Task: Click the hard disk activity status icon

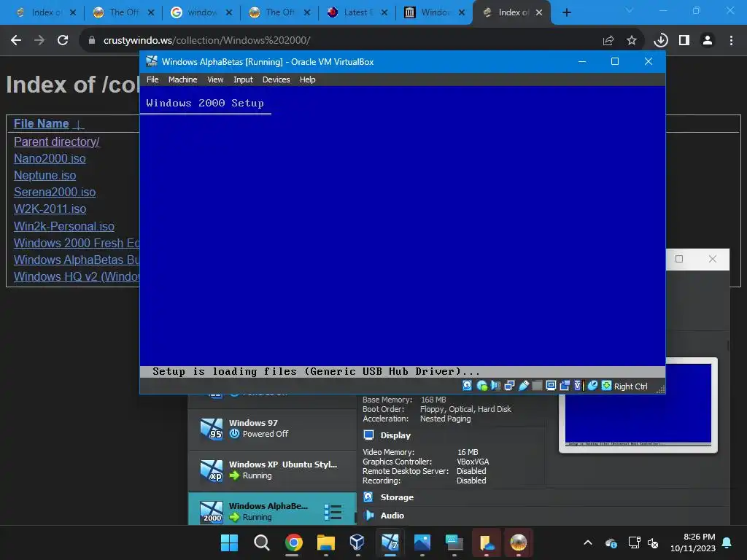Action: pyautogui.click(x=468, y=386)
